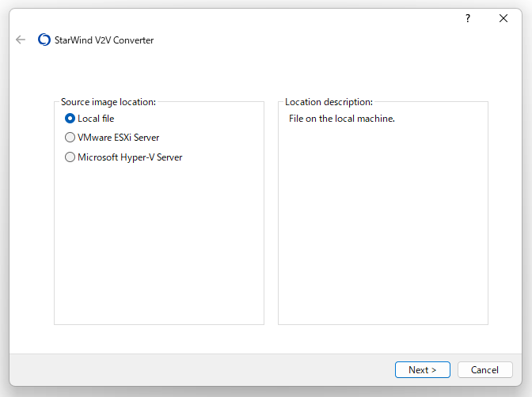Click the StarWind V2V Converter title text
Screen dimensions: 532x397
[104, 40]
